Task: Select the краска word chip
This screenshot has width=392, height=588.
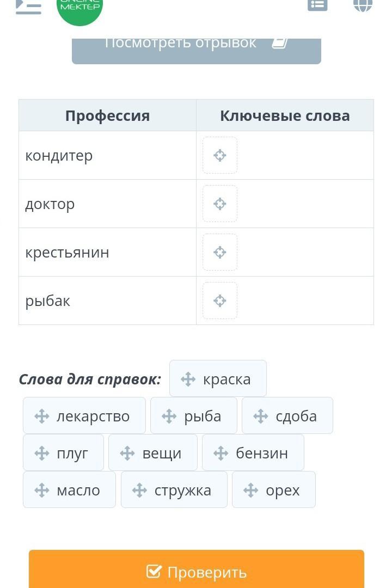Action: click(218, 379)
